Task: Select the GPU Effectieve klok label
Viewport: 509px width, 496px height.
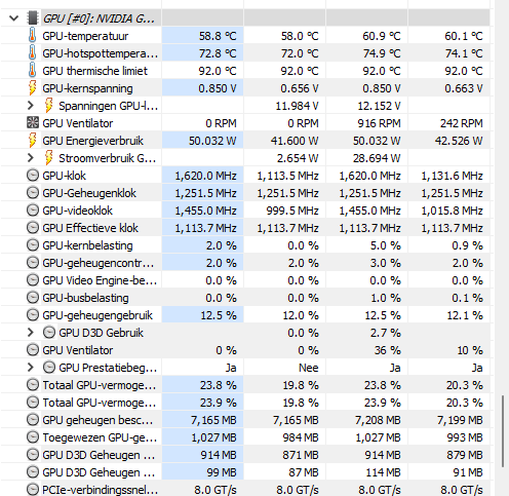Action: point(90,228)
